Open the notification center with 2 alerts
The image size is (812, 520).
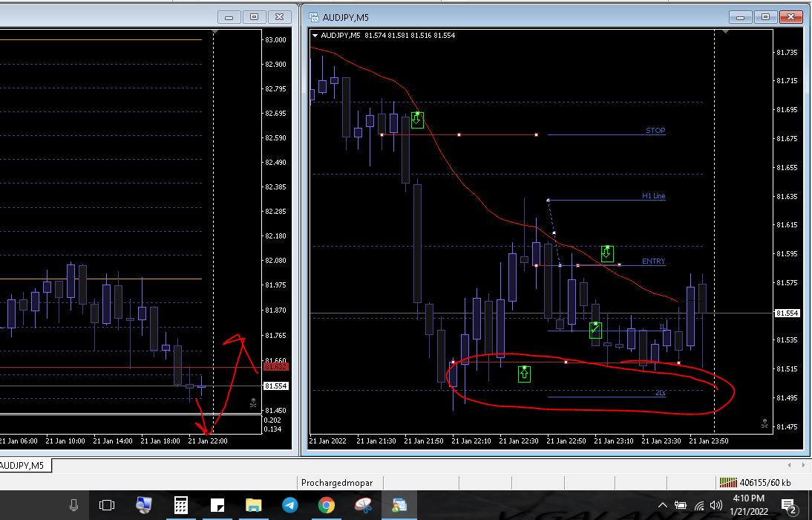[789, 505]
